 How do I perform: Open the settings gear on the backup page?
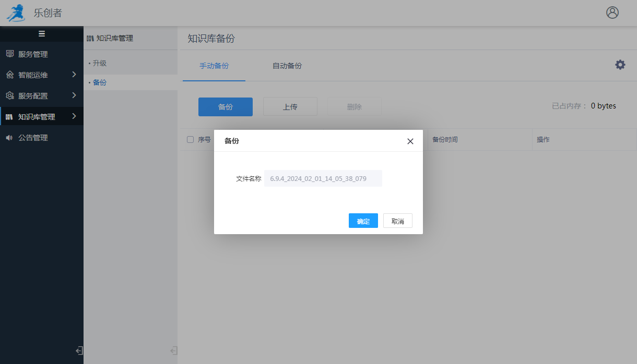[x=620, y=65]
